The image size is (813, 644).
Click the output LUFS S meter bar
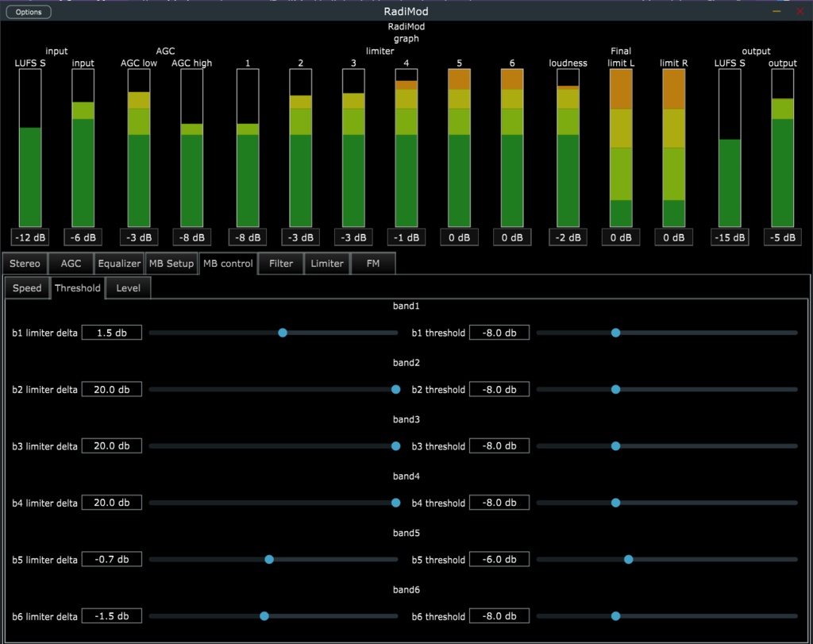click(730, 148)
